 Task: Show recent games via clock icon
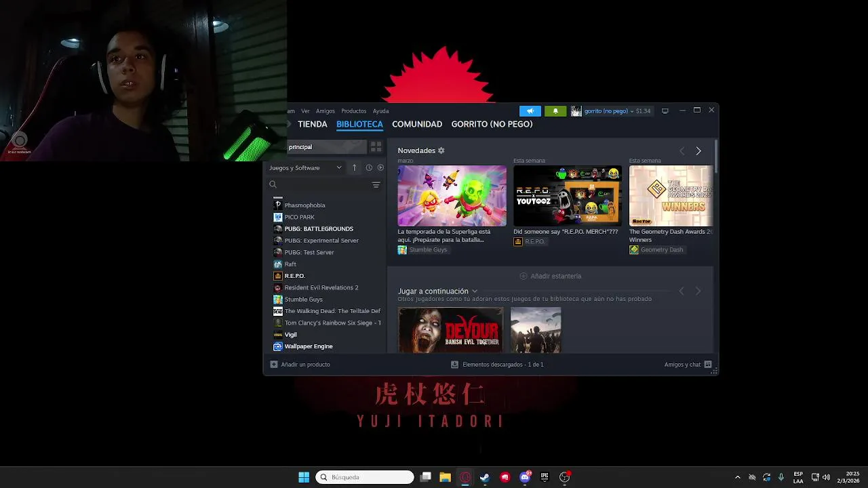pos(369,167)
